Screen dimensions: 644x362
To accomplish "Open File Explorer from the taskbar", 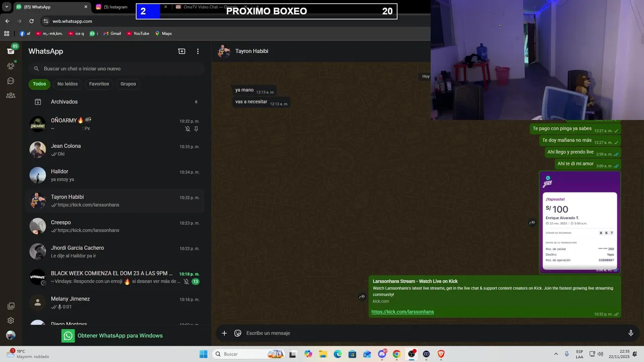I will [x=323, y=354].
